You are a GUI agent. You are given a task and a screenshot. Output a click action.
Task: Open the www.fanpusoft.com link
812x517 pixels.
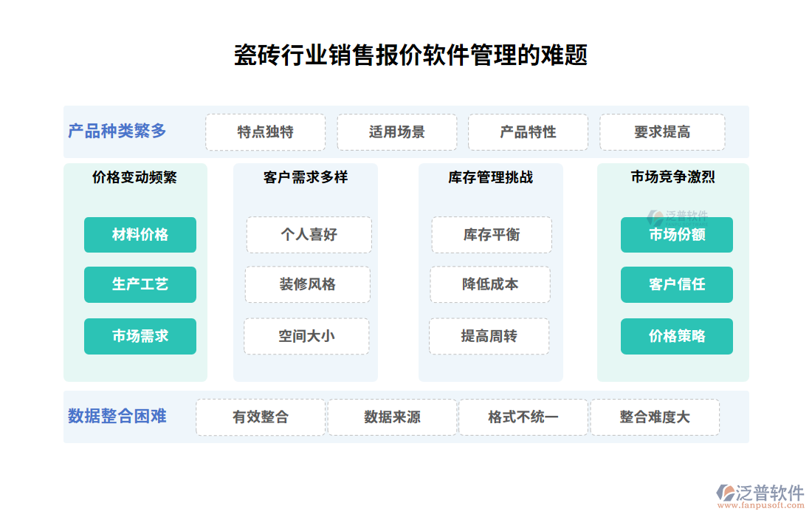pyautogui.click(x=760, y=506)
